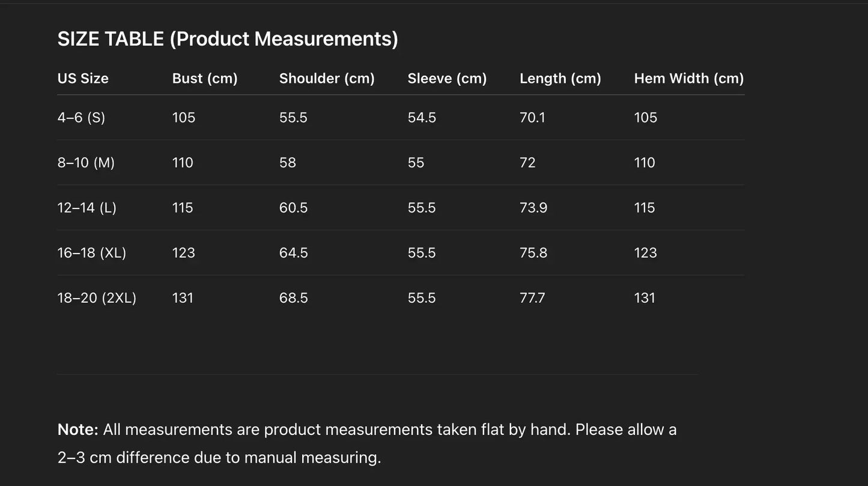Click shoulder value 58 in M row
868x486 pixels.
(288, 163)
